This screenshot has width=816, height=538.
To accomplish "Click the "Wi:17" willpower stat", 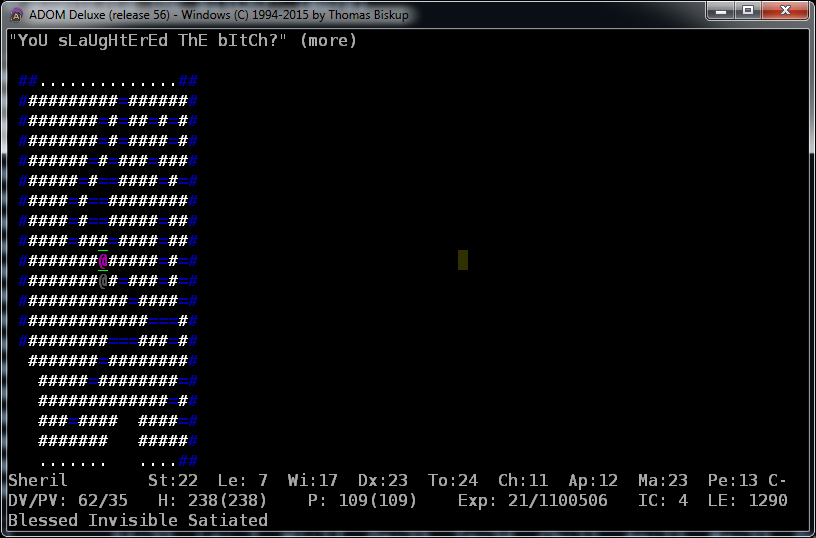I will pos(313,480).
